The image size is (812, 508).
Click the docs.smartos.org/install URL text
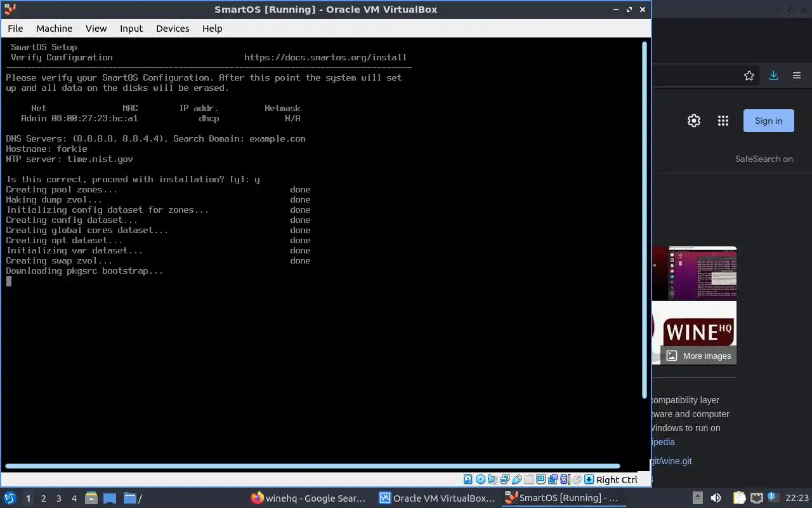(325, 57)
